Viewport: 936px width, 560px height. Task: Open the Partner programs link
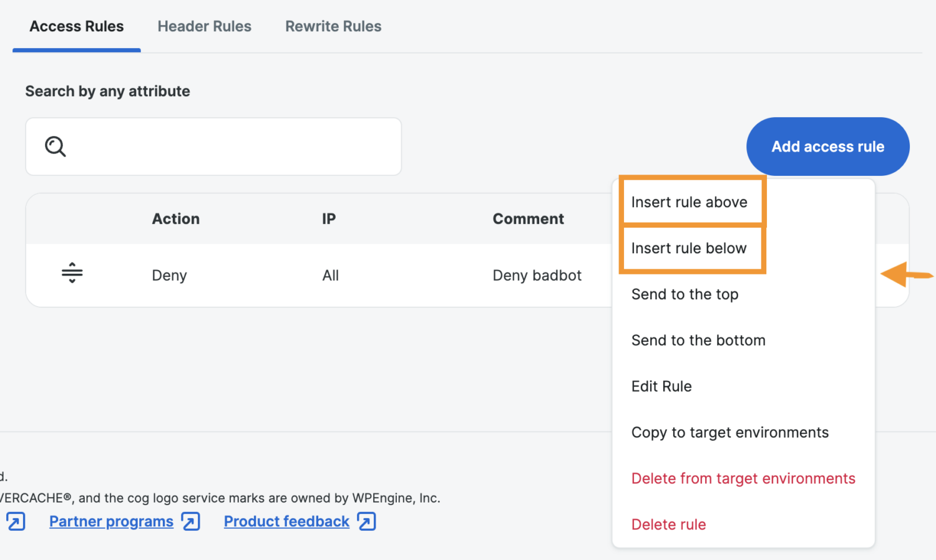coord(111,521)
